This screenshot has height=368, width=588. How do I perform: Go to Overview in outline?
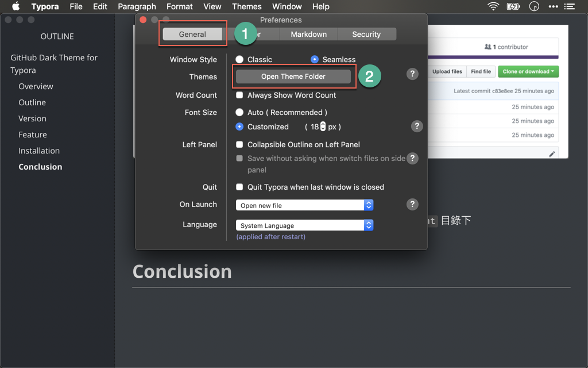(36, 86)
